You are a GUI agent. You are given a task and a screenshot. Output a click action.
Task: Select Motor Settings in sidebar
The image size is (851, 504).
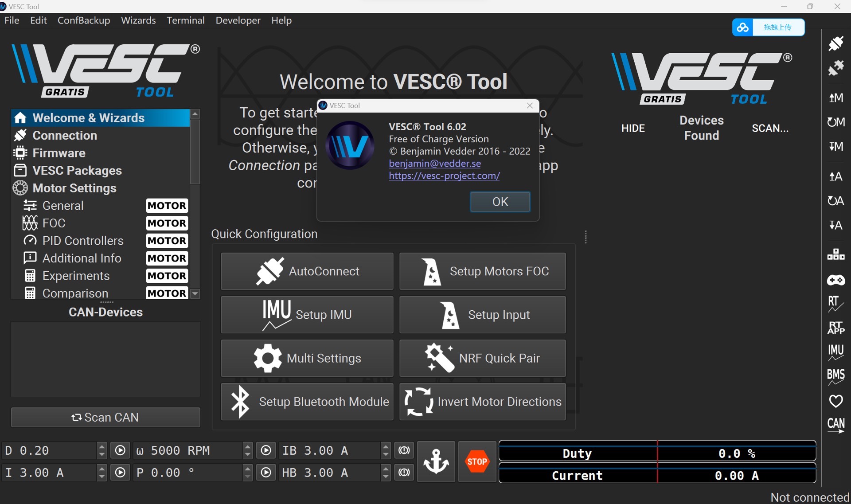coord(101,188)
